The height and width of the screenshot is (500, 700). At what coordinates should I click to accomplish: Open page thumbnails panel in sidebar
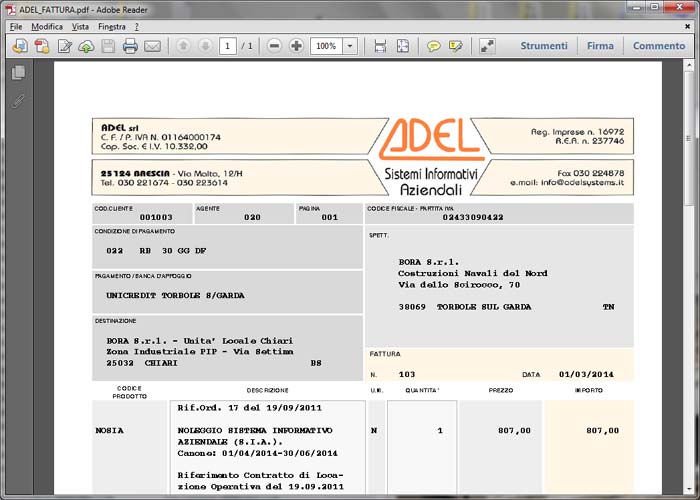pos(17,73)
